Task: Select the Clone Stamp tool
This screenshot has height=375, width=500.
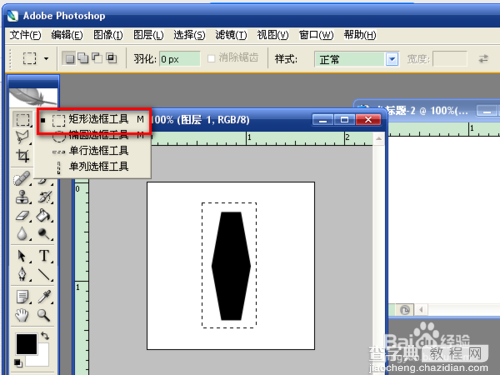Action: 22,197
